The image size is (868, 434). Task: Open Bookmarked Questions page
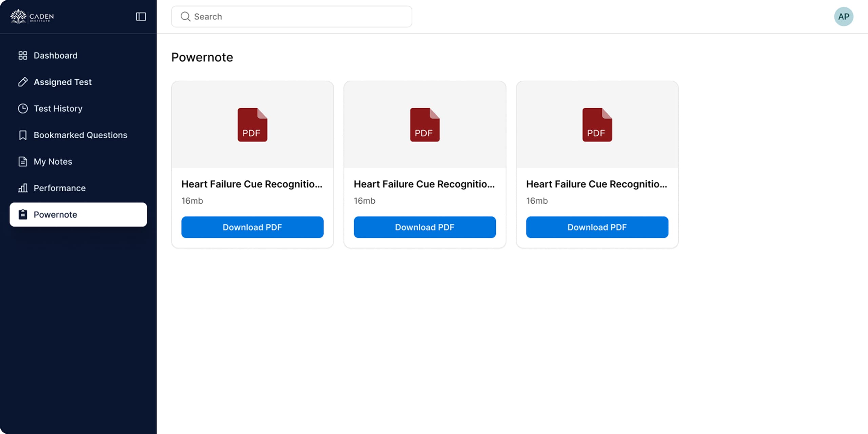pyautogui.click(x=78, y=135)
